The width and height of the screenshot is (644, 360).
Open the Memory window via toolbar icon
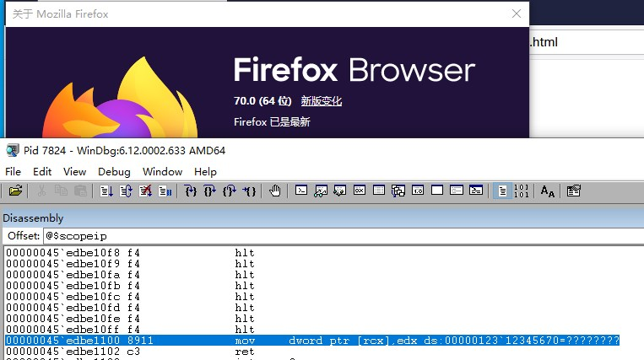pos(379,191)
